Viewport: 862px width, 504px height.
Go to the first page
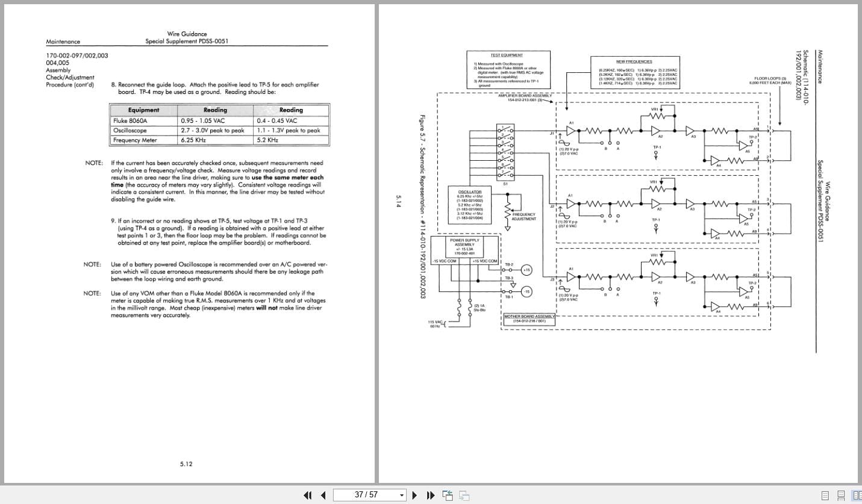click(x=308, y=495)
